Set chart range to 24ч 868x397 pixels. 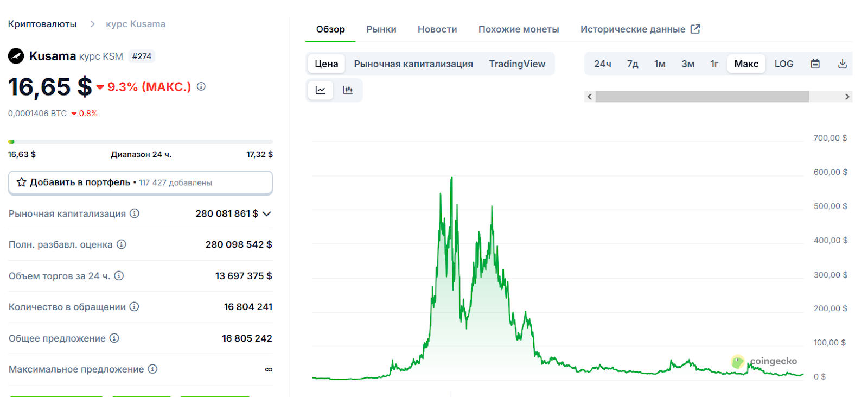(x=602, y=64)
